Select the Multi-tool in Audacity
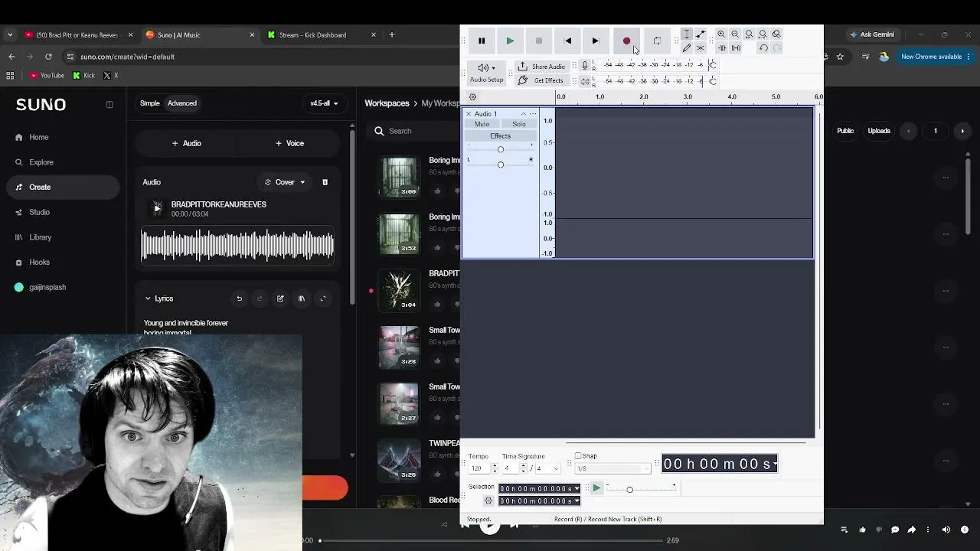Viewport: 980px width, 551px height. click(x=701, y=48)
